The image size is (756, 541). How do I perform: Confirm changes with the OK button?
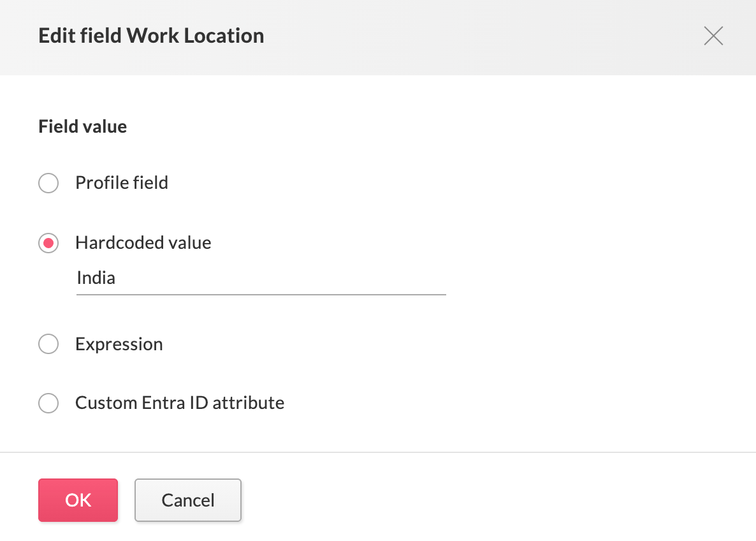point(78,500)
